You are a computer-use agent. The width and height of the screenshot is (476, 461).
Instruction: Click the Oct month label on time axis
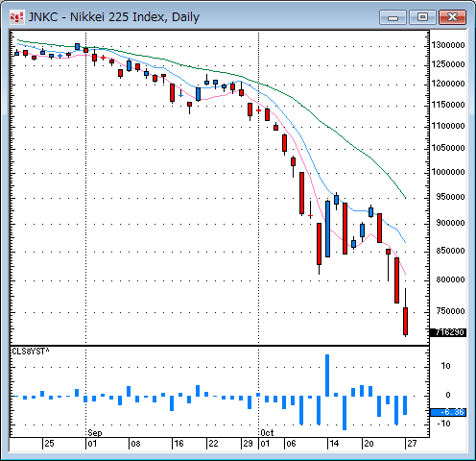tap(267, 433)
